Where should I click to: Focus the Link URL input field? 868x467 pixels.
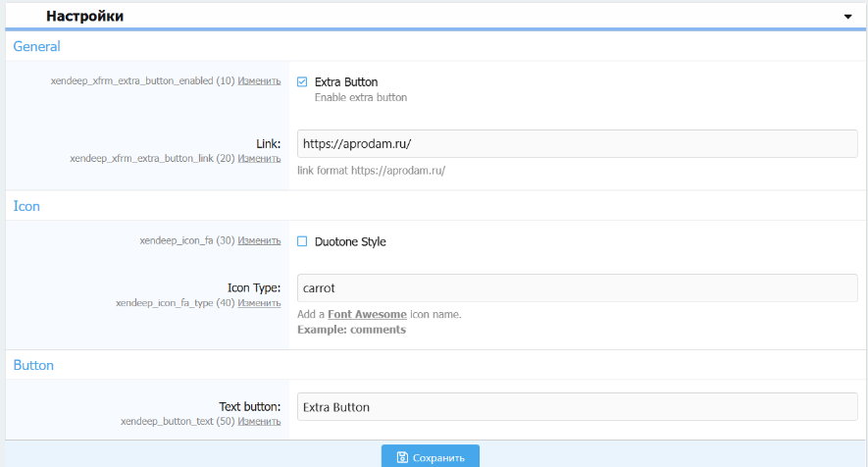[577, 143]
